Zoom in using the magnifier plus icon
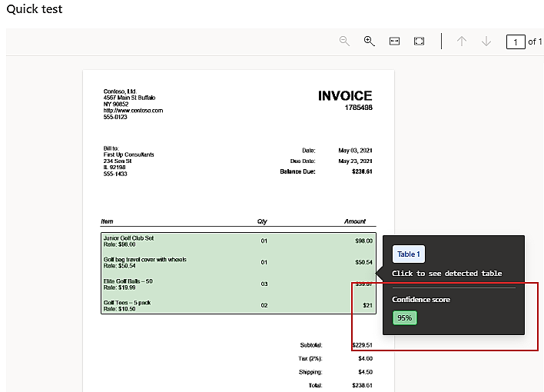 pyautogui.click(x=369, y=42)
